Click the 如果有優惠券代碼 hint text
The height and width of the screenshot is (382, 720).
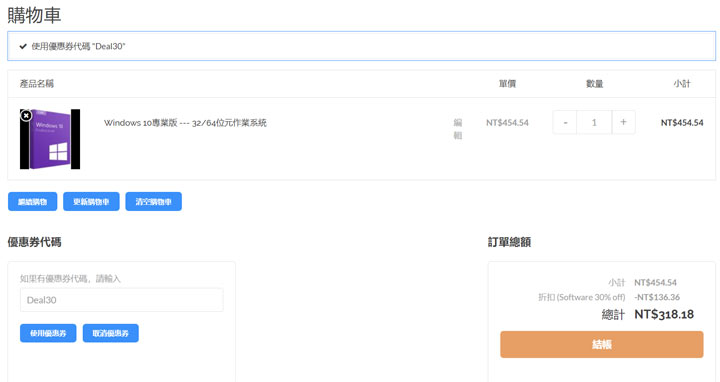pyautogui.click(x=70, y=279)
